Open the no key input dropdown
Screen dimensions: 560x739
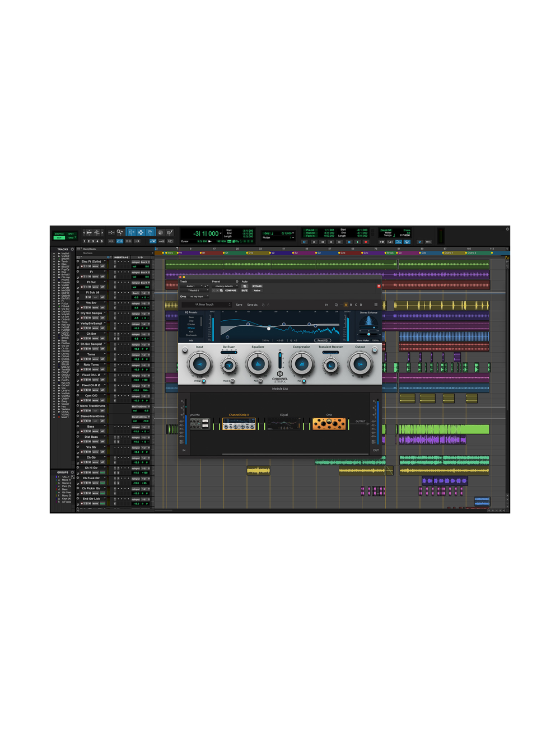coord(197,296)
